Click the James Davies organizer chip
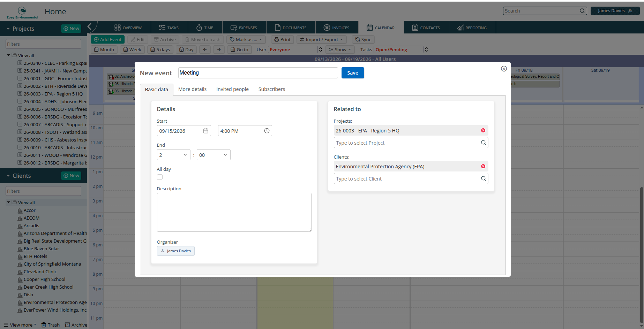The height and width of the screenshot is (329, 644). tap(176, 251)
